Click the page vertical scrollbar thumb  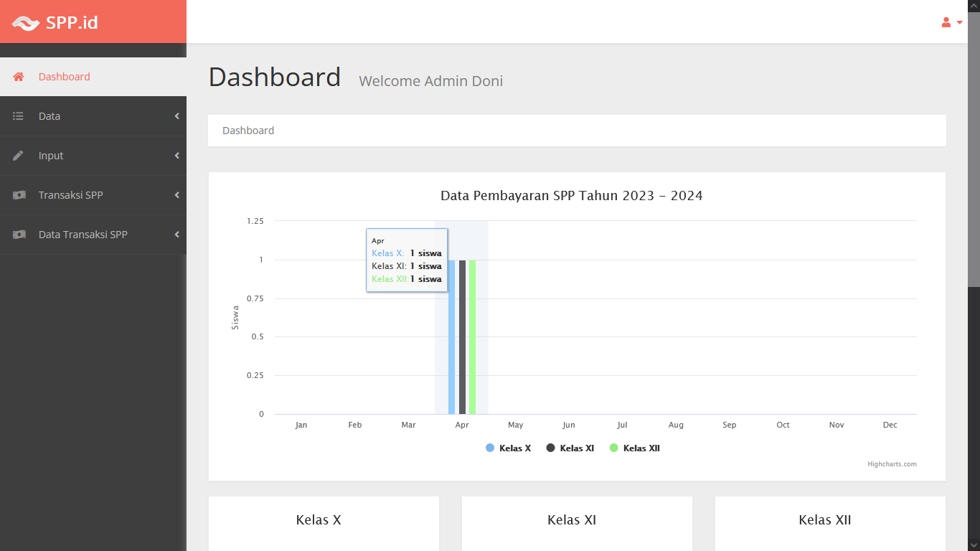pos(974,143)
